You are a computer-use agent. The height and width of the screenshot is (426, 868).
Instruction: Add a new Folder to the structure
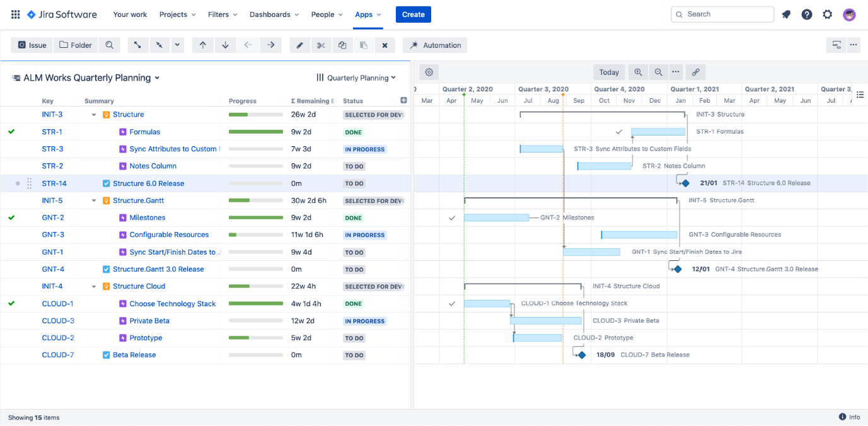pyautogui.click(x=76, y=45)
